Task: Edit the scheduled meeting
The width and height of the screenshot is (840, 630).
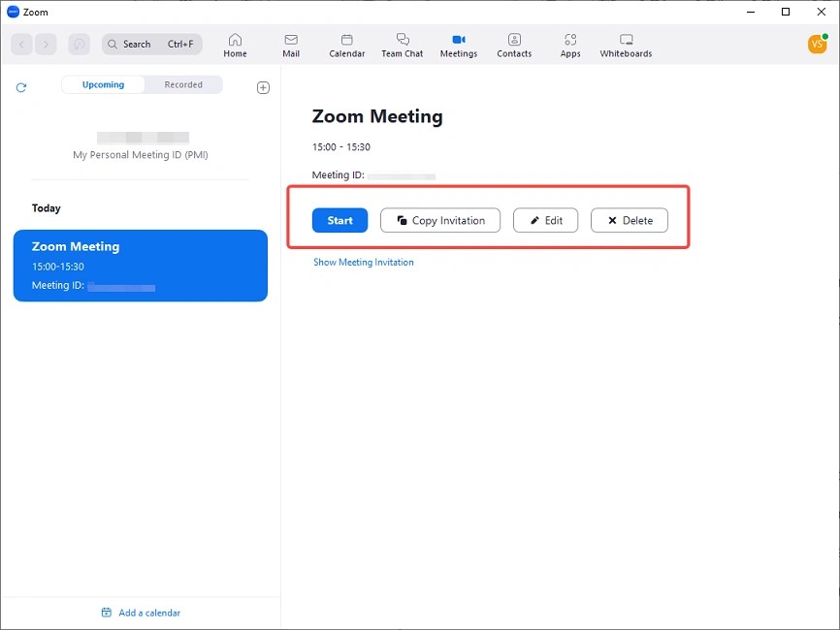Action: pyautogui.click(x=545, y=220)
